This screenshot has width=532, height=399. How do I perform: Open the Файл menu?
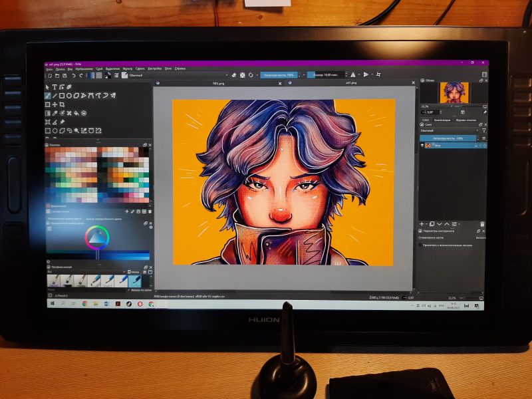click(x=49, y=69)
